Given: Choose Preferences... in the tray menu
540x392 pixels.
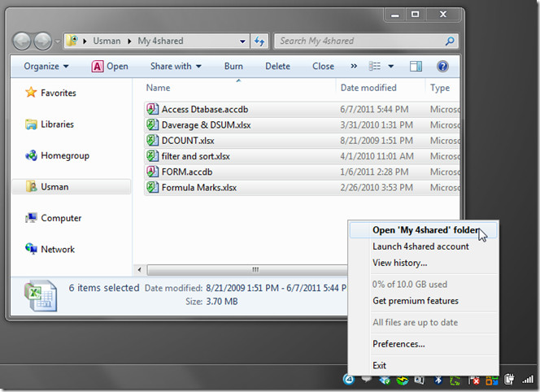Looking at the screenshot, I should (x=398, y=344).
